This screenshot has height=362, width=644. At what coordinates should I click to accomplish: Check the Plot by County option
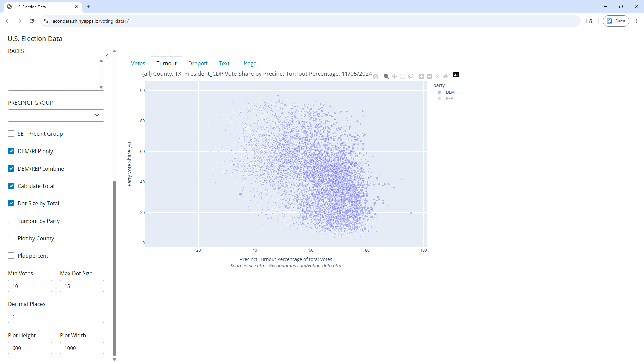coord(11,238)
